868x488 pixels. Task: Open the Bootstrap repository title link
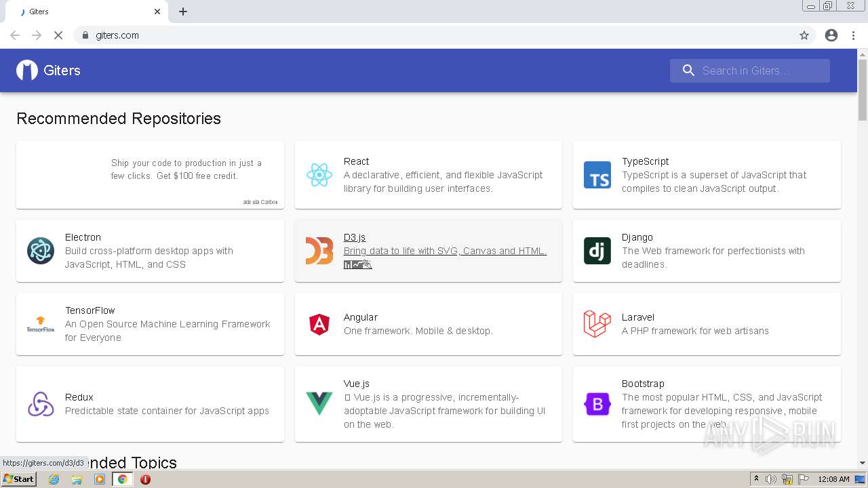click(x=643, y=384)
